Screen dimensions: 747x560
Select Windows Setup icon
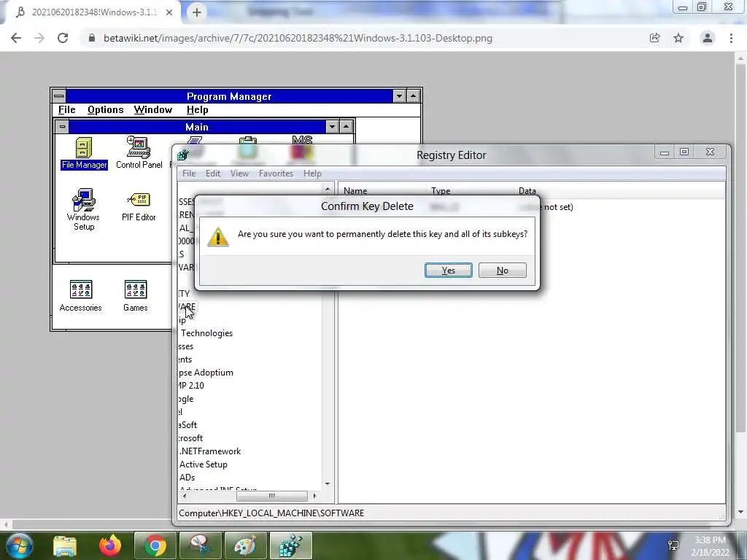point(83,210)
